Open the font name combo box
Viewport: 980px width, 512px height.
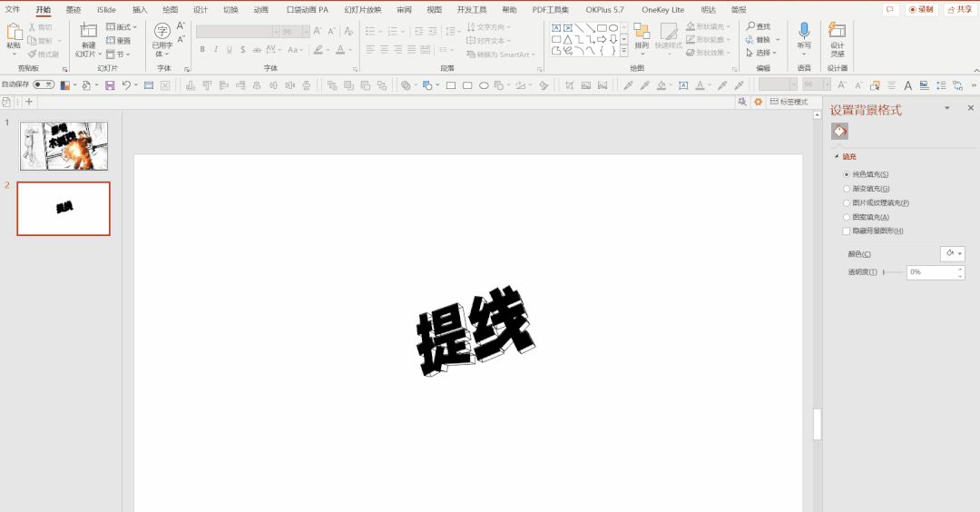click(x=238, y=31)
